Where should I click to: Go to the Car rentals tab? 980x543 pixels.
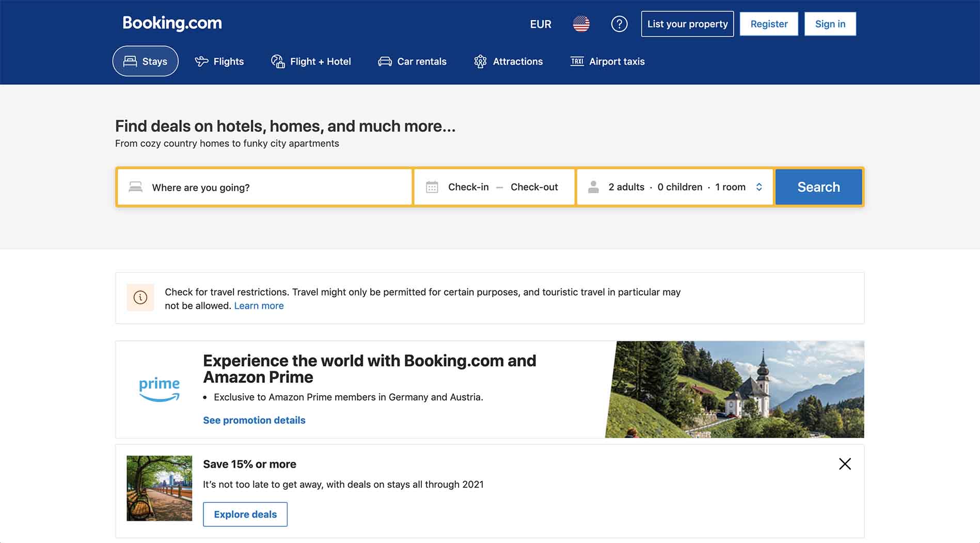click(412, 61)
